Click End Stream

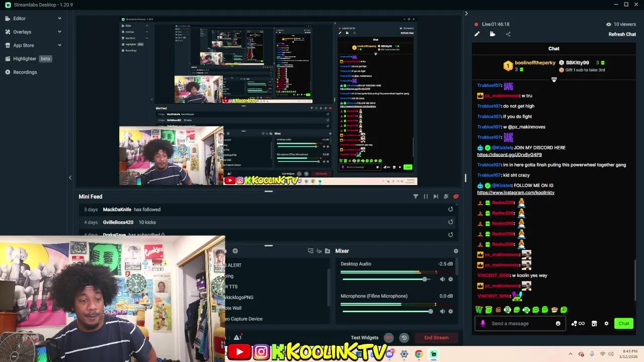[x=436, y=337]
